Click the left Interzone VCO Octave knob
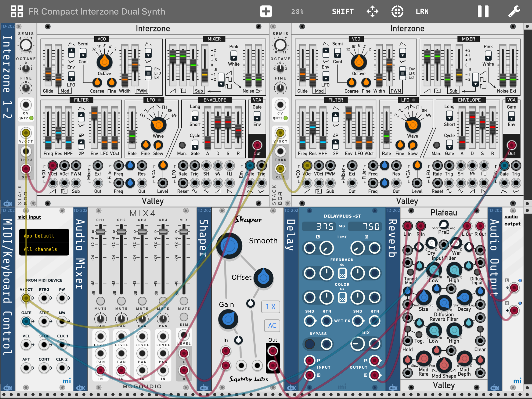 click(104, 62)
